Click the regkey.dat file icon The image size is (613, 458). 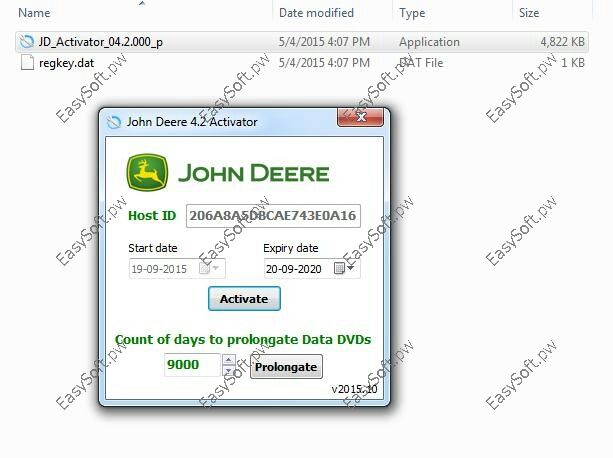click(27, 63)
